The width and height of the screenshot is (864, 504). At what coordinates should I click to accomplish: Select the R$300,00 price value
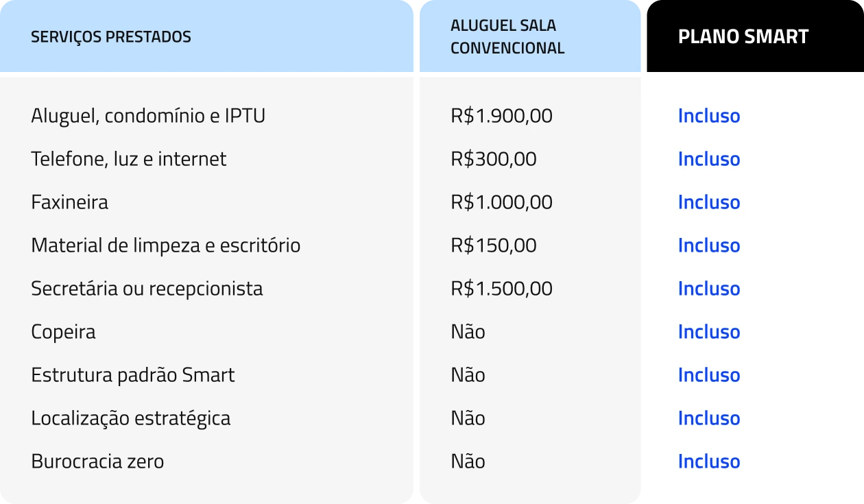(494, 159)
